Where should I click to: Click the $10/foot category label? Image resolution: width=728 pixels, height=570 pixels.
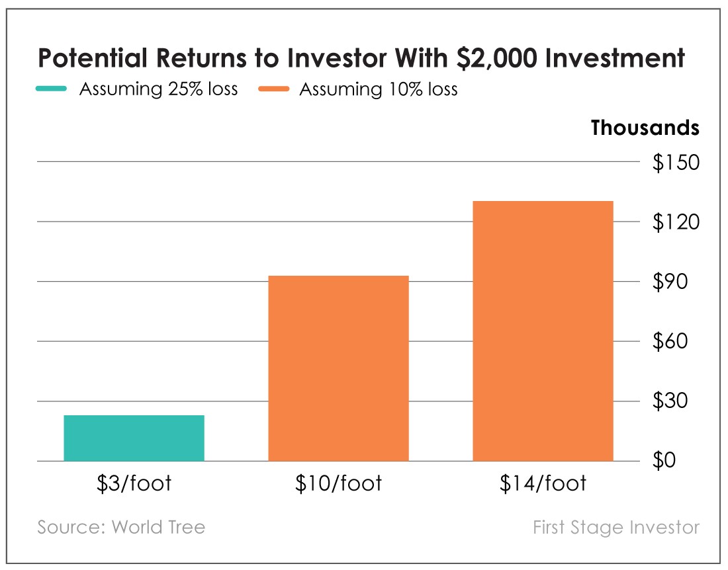(x=338, y=483)
